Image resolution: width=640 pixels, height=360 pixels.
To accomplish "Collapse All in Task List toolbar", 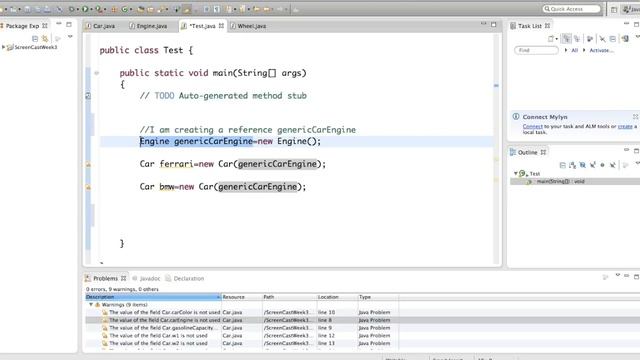I will (x=613, y=39).
